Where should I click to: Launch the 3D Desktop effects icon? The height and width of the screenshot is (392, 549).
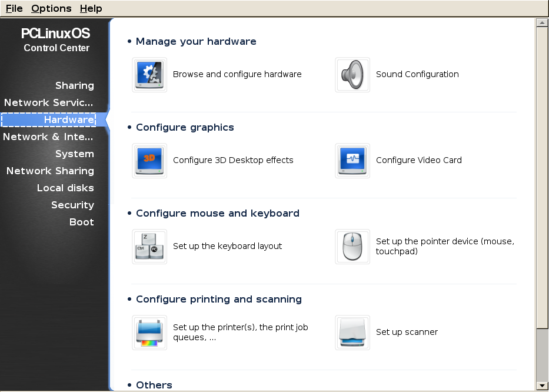[x=149, y=161]
